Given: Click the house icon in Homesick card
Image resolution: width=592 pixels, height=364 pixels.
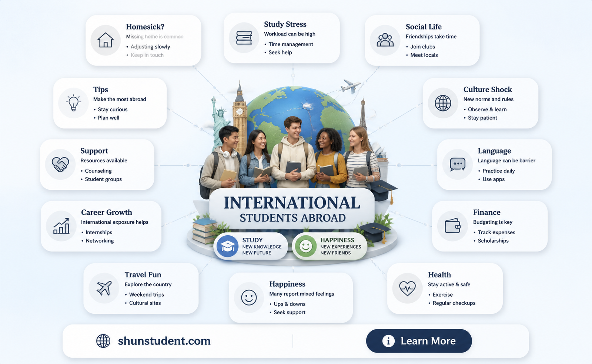Looking at the screenshot, I should 106,40.
